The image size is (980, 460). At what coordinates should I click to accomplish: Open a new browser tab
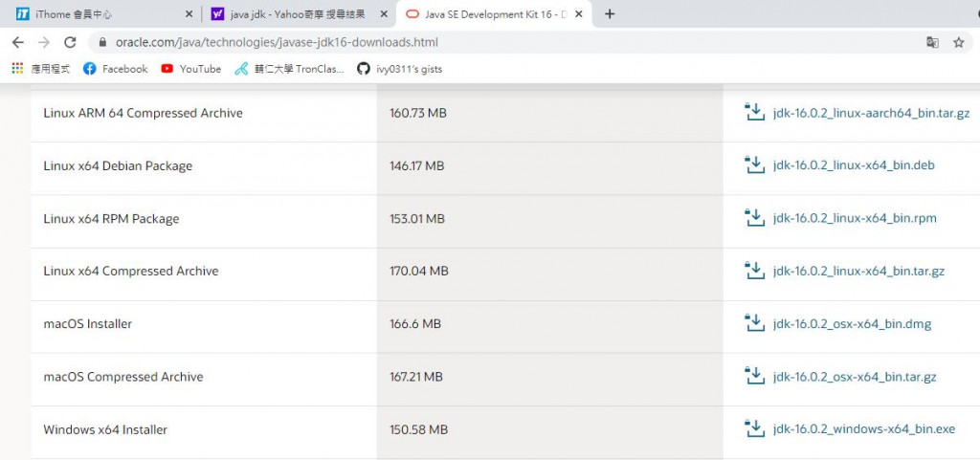tap(610, 13)
